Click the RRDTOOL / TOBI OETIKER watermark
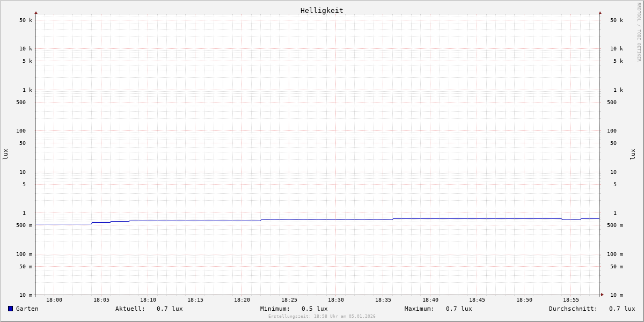Image resolution: width=644 pixels, height=322 pixels. [x=639, y=32]
